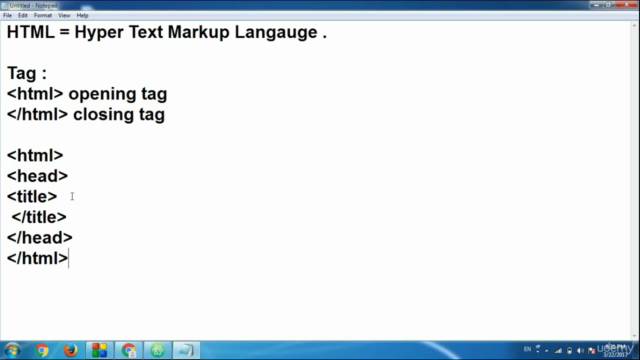The height and width of the screenshot is (360, 640).
Task: Click the scrollbar down arrow in Notepad
Action: [x=635, y=336]
